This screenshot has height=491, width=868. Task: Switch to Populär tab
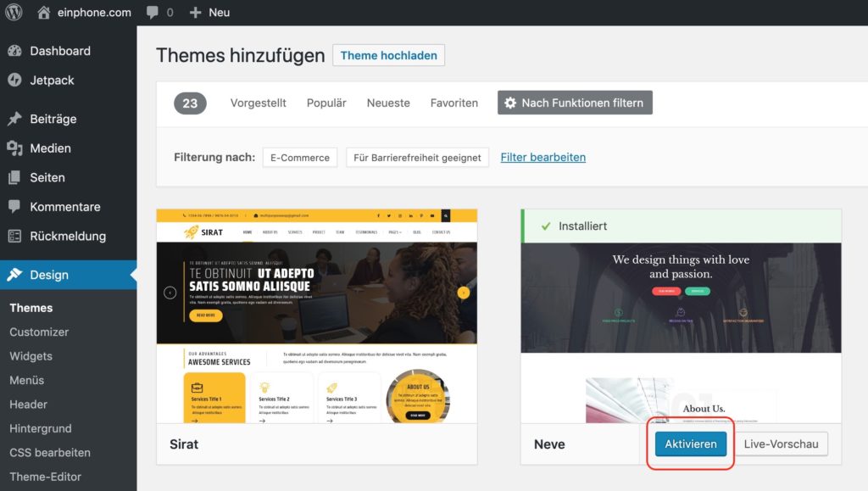tap(326, 103)
